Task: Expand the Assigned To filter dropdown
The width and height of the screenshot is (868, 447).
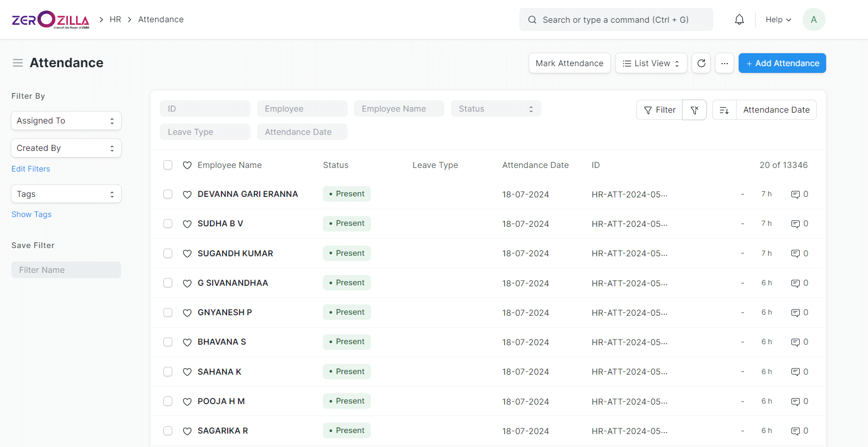Action: pyautogui.click(x=66, y=121)
